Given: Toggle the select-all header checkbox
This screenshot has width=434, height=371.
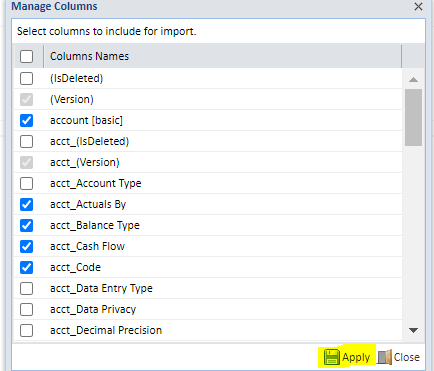Looking at the screenshot, I should pos(26,56).
